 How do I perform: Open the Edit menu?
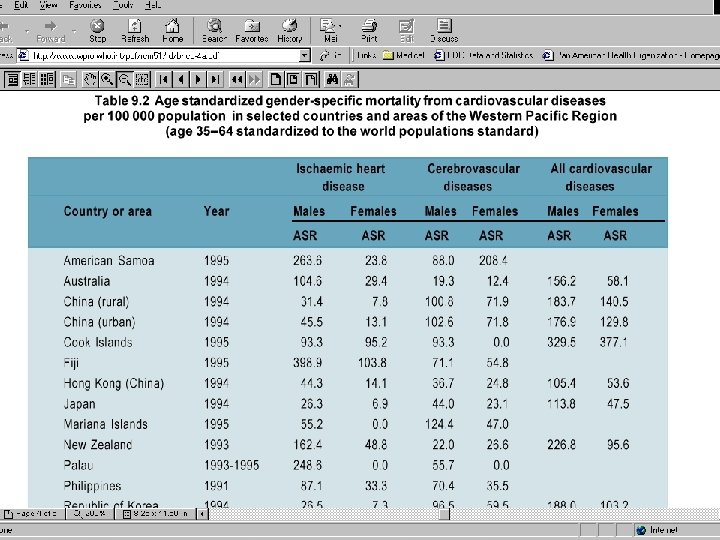pos(21,5)
